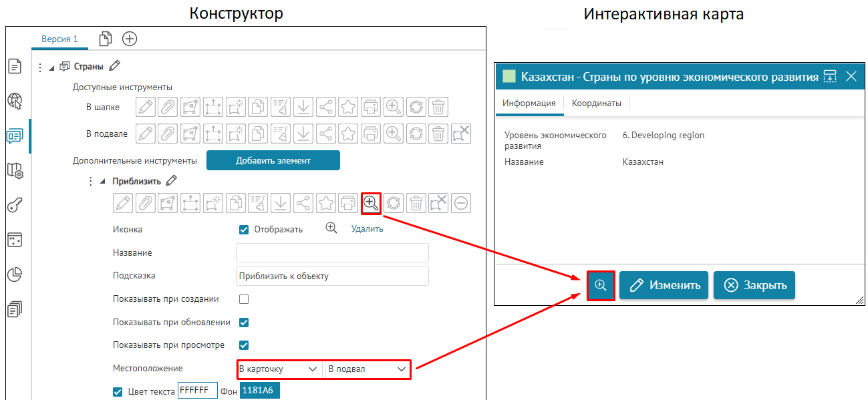The image size is (868, 400).
Task: Click the trash icon in В подвале row
Action: click(x=438, y=134)
